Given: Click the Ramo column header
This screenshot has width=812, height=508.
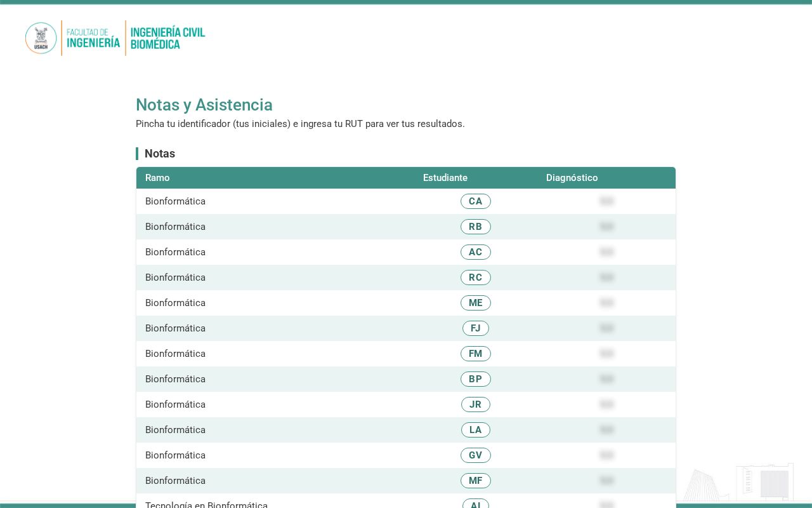Looking at the screenshot, I should tap(157, 178).
